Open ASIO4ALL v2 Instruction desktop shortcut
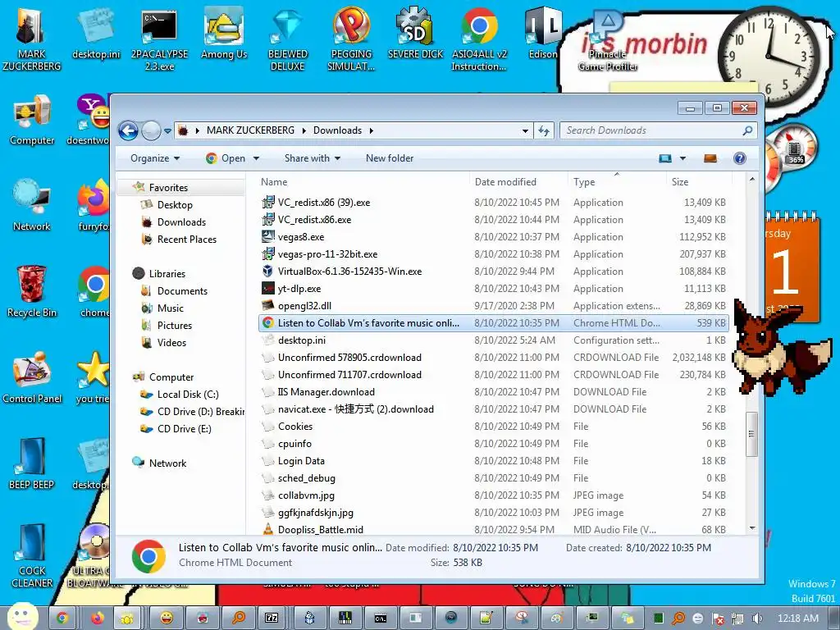Viewport: 840px width, 630px height. coord(479,38)
